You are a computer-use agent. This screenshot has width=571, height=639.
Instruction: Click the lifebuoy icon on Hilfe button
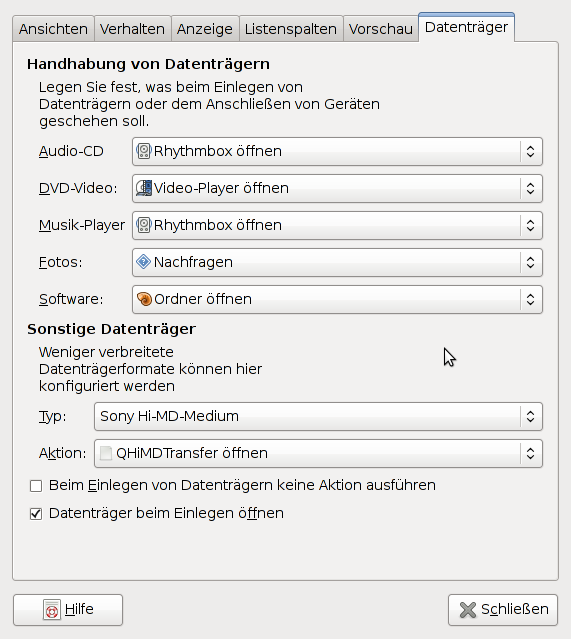point(52,610)
